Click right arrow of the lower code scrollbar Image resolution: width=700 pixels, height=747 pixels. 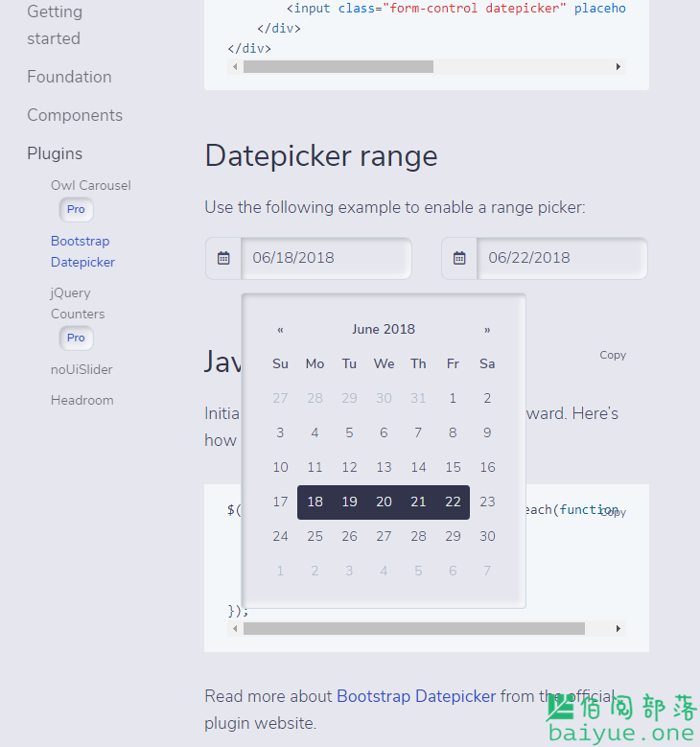(618, 629)
